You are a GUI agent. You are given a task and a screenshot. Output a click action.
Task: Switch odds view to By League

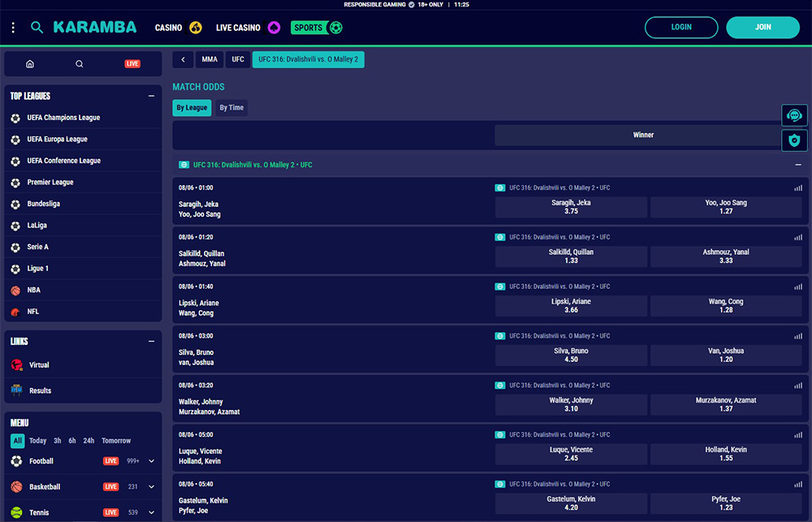coord(192,108)
